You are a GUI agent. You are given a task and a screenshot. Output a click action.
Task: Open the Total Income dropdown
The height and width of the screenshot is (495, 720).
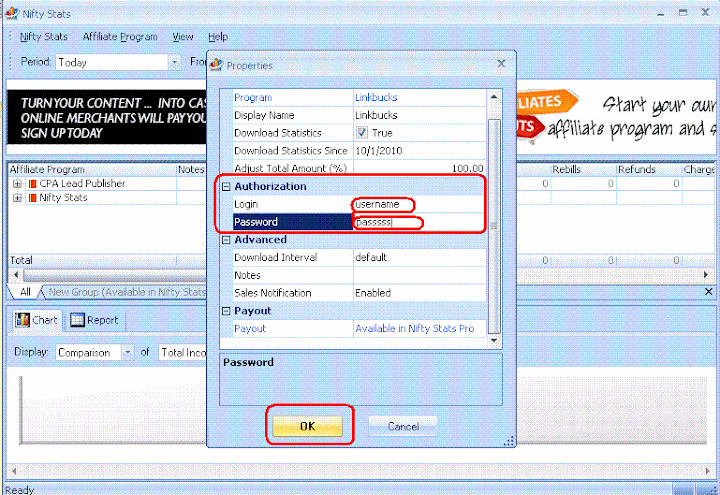pyautogui.click(x=183, y=353)
